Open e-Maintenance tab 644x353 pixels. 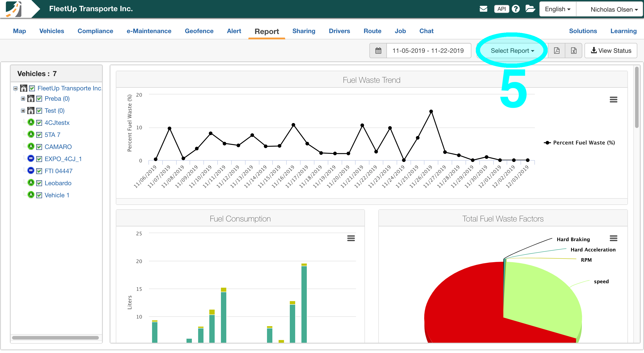(x=149, y=31)
